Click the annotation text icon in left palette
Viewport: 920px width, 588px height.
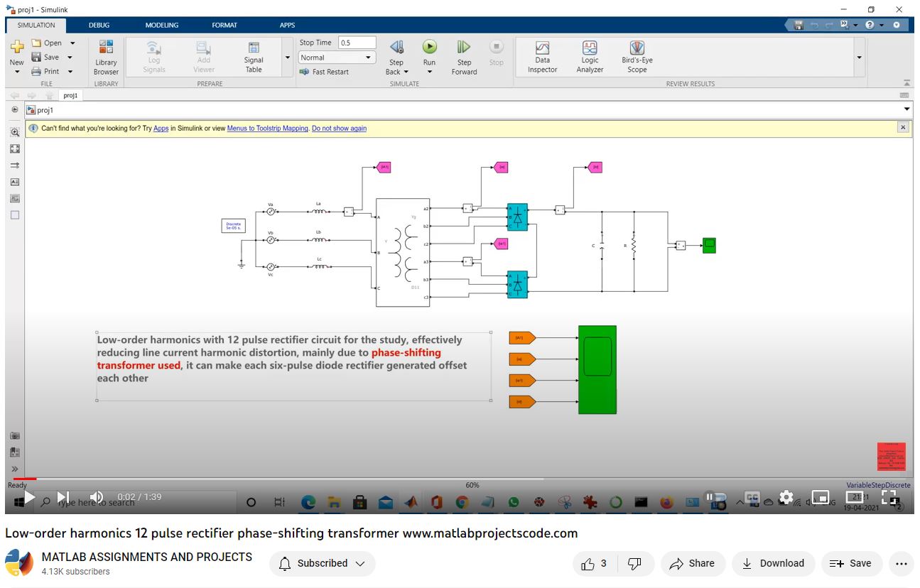pos(15,182)
